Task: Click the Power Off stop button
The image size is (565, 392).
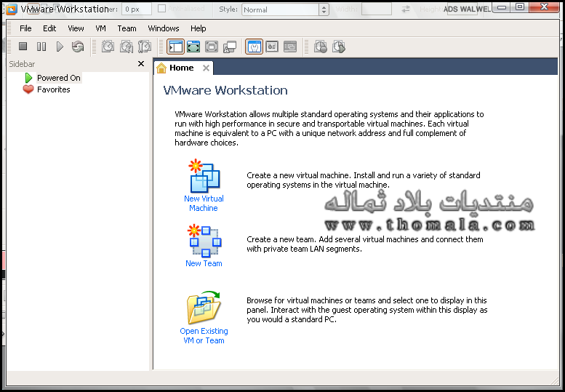Action: [23, 47]
